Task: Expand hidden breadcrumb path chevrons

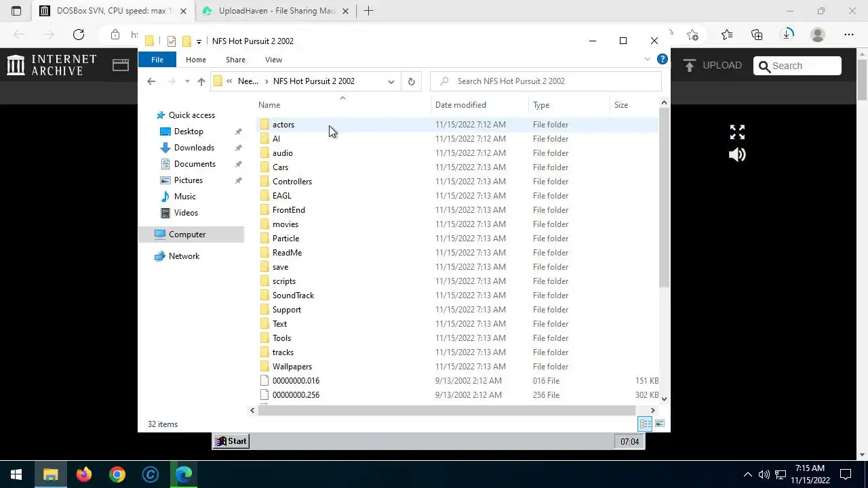Action: pyautogui.click(x=230, y=81)
